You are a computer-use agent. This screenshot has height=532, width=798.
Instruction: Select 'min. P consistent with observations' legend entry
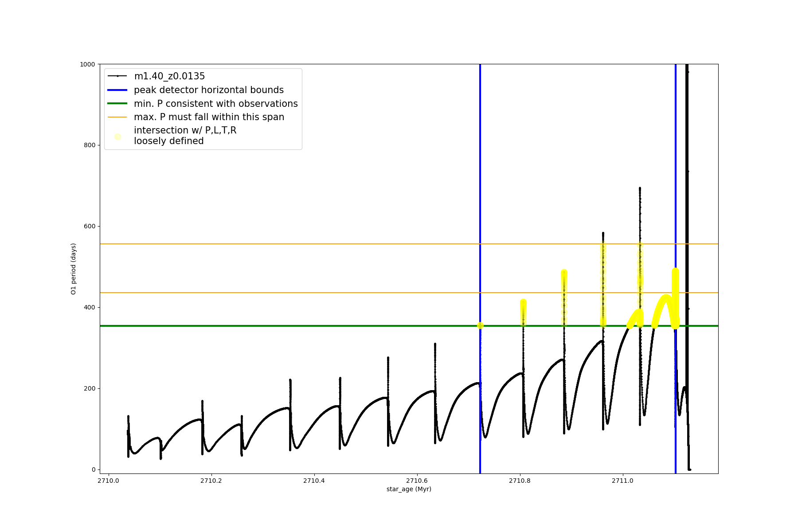click(215, 104)
